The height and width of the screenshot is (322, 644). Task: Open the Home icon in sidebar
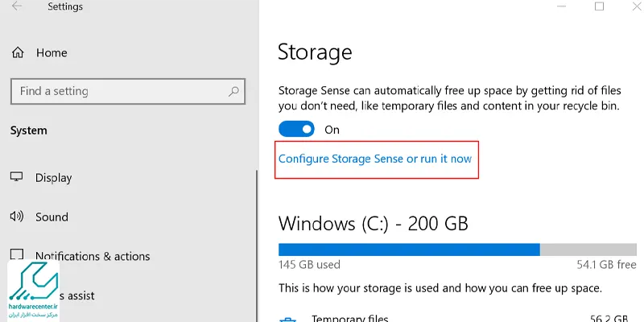pyautogui.click(x=18, y=52)
